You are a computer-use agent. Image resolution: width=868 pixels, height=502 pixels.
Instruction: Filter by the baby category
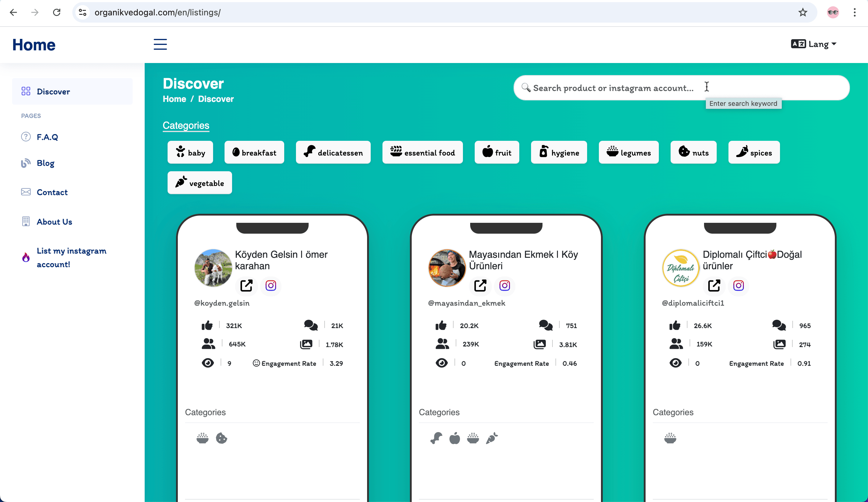[190, 152]
